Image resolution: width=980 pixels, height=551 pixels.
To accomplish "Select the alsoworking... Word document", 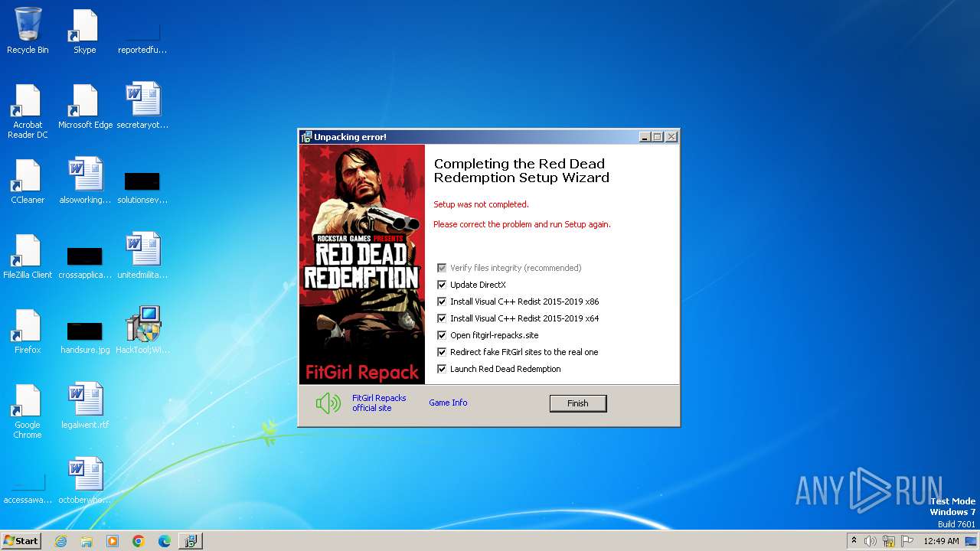I will point(85,181).
